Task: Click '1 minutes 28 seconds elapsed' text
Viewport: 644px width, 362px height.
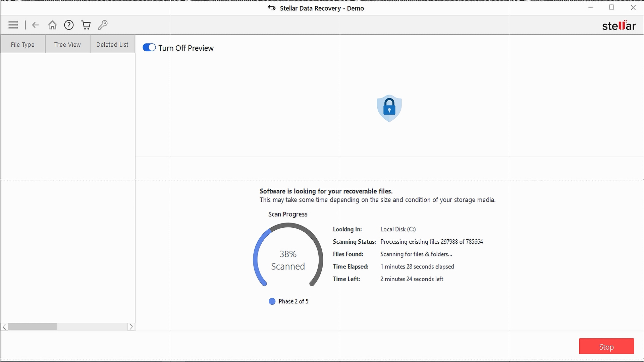Action: coord(417,266)
